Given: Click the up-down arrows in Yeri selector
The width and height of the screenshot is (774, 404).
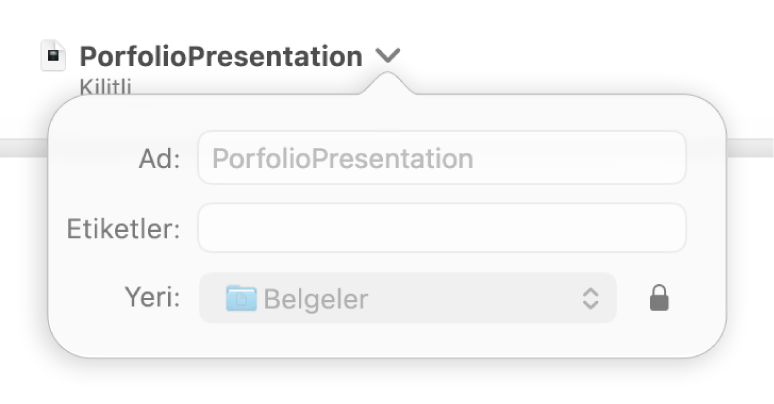Looking at the screenshot, I should click(590, 298).
